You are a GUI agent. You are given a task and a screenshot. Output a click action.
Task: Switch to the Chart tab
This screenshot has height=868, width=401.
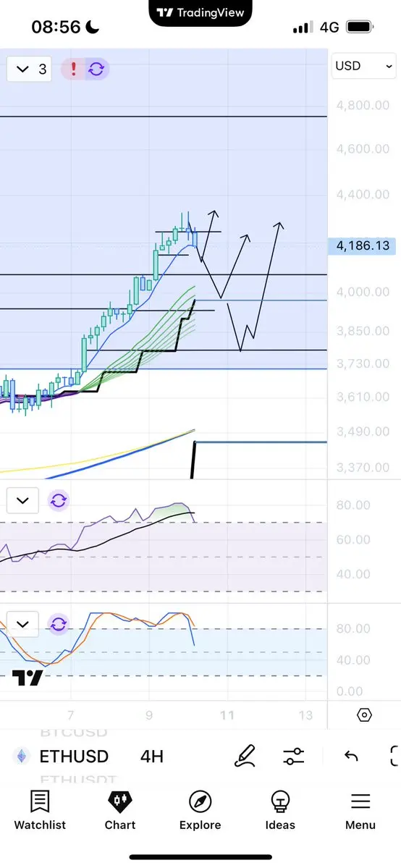[120, 810]
